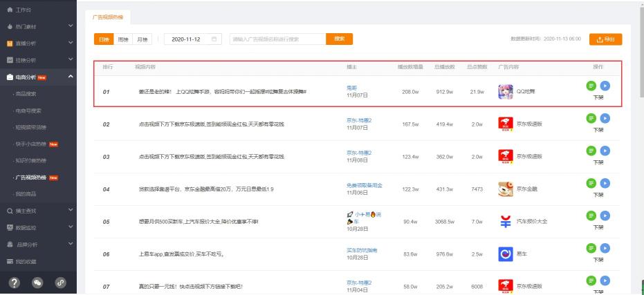Viewport: 644px width, 295px height.
Task: Click the 播放数增量 column header
Action: click(410, 66)
